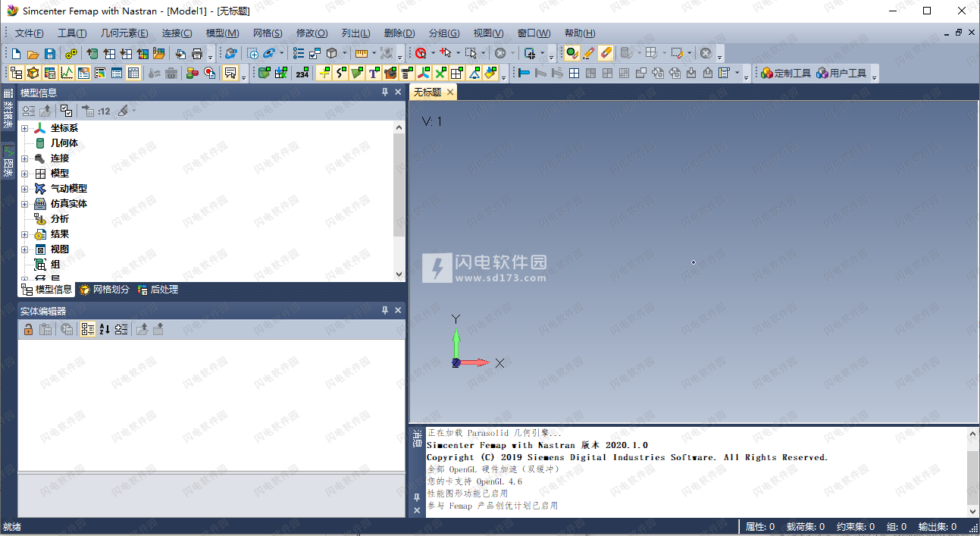Open the 几何元素(E) menu
The image size is (980, 536).
[124, 33]
